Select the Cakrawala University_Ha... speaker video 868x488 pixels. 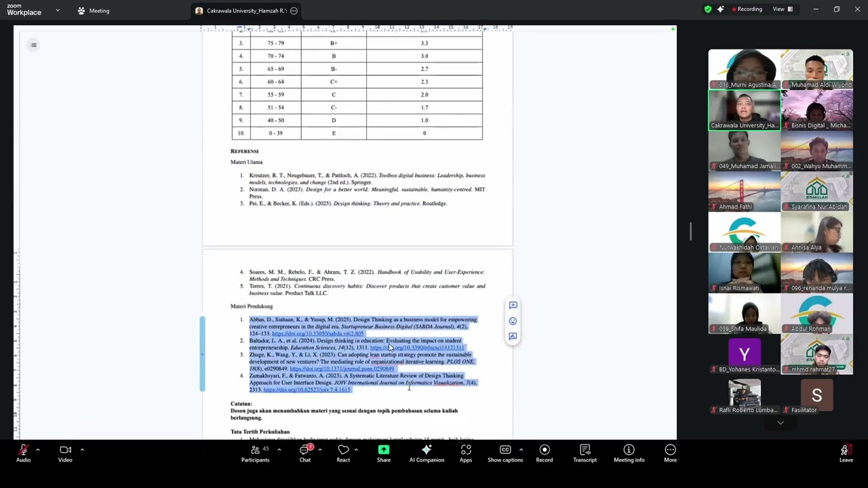coord(745,110)
